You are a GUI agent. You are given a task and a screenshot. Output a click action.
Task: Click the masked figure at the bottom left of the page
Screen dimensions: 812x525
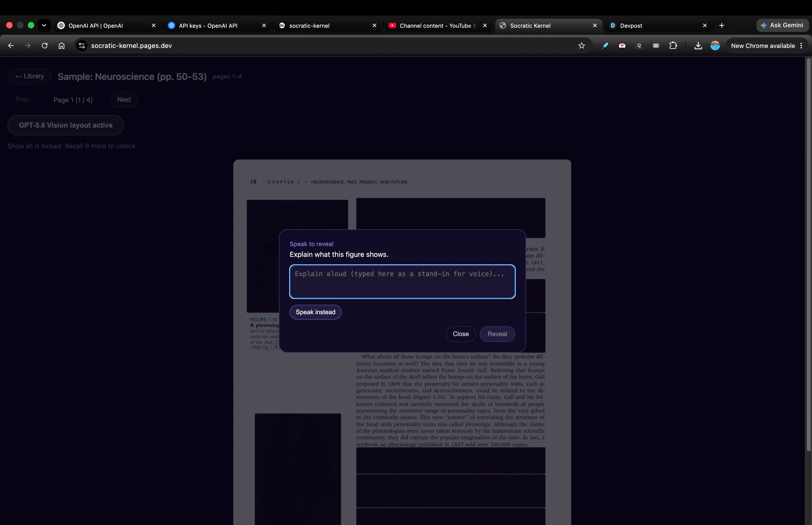coord(298,469)
